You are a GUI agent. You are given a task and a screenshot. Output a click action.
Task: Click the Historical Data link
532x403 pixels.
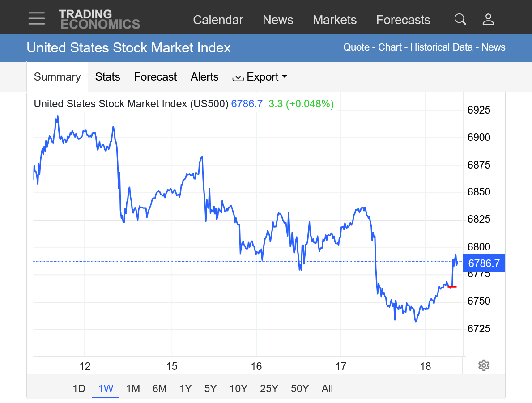(x=441, y=47)
